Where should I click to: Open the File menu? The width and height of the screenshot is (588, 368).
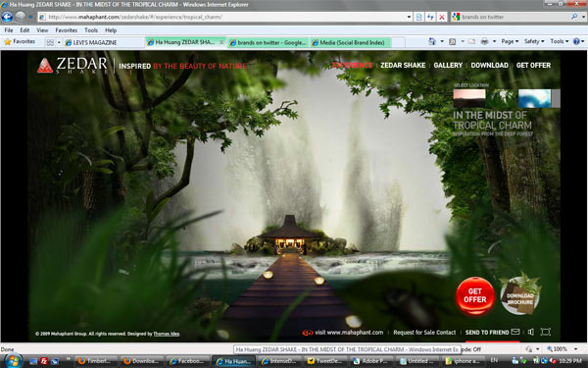[x=8, y=30]
